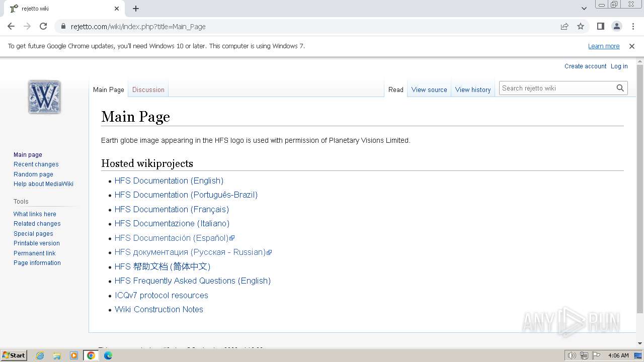Click the address bar URL
Image resolution: width=644 pixels, height=362 pixels.
(x=138, y=26)
